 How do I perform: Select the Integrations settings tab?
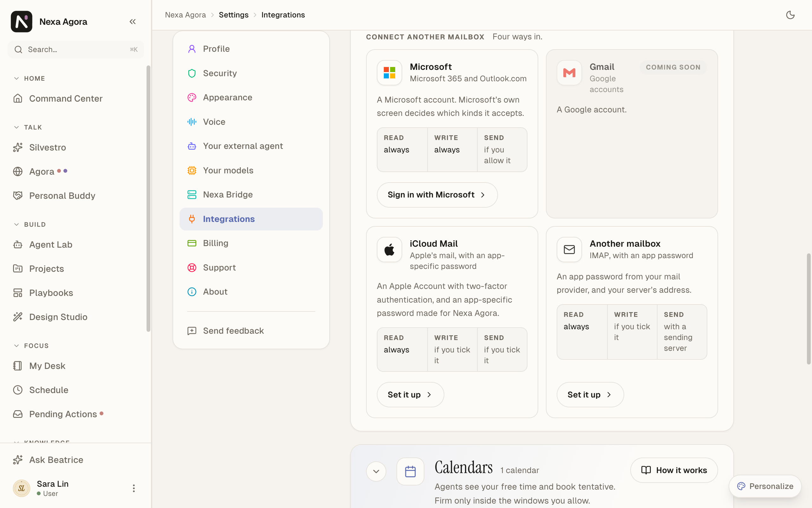click(x=251, y=219)
